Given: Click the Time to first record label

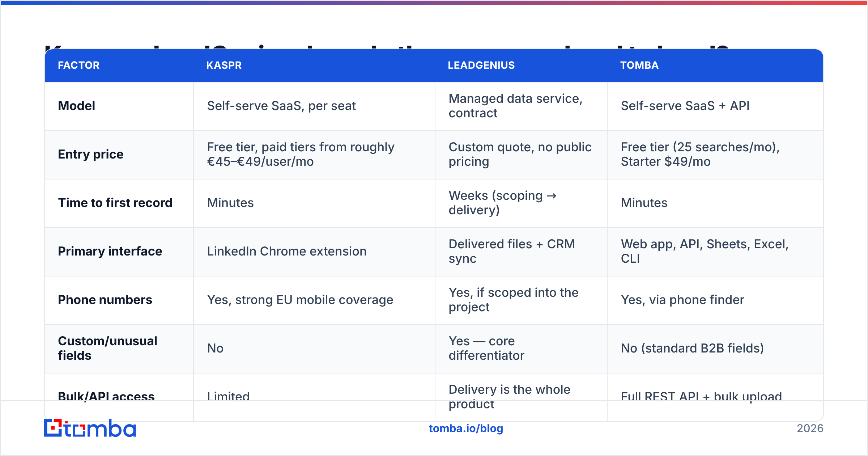Looking at the screenshot, I should pyautogui.click(x=115, y=203).
